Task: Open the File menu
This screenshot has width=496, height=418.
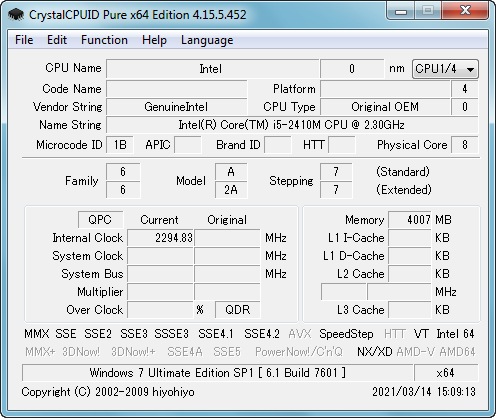Action: click(x=24, y=40)
